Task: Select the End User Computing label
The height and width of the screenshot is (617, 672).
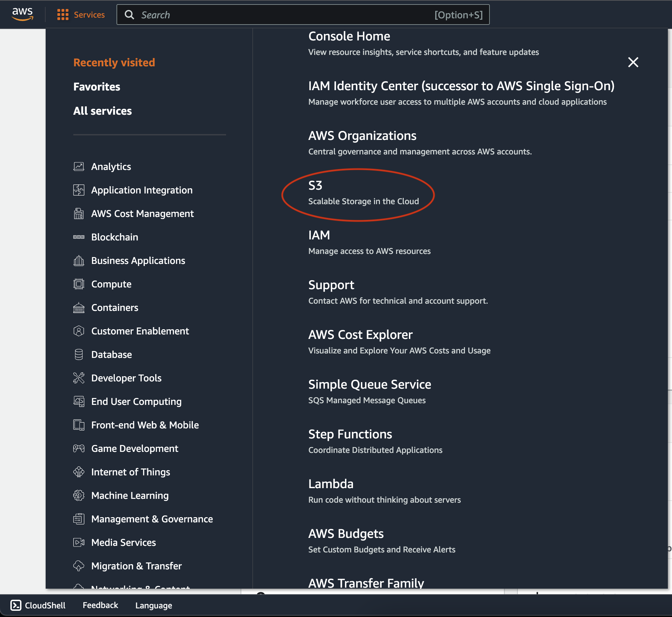Action: [x=136, y=401]
